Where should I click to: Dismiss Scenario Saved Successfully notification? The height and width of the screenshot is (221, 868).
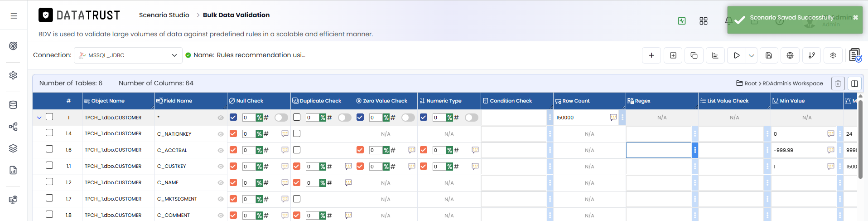(x=855, y=18)
